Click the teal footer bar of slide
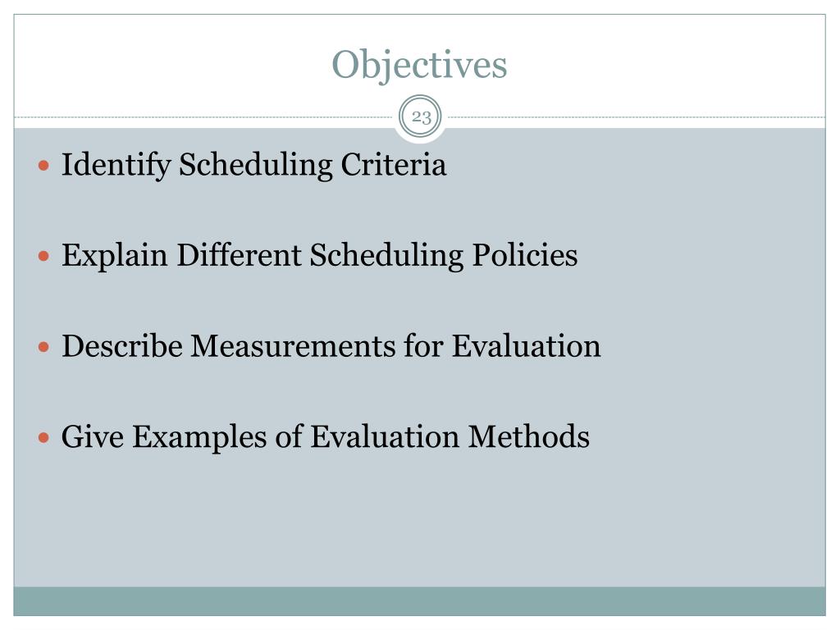The width and height of the screenshot is (840, 630). click(x=419, y=600)
